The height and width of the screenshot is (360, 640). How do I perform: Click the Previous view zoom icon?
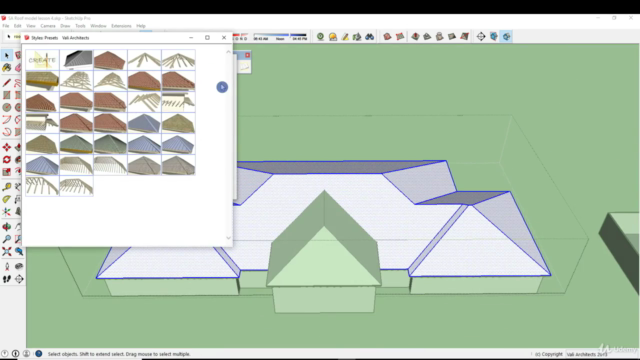pos(19,251)
